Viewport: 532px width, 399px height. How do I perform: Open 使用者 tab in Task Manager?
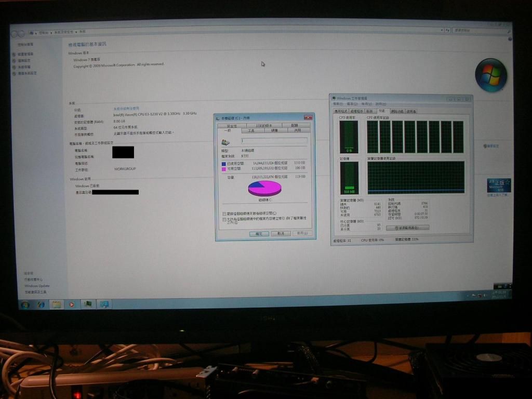point(411,111)
